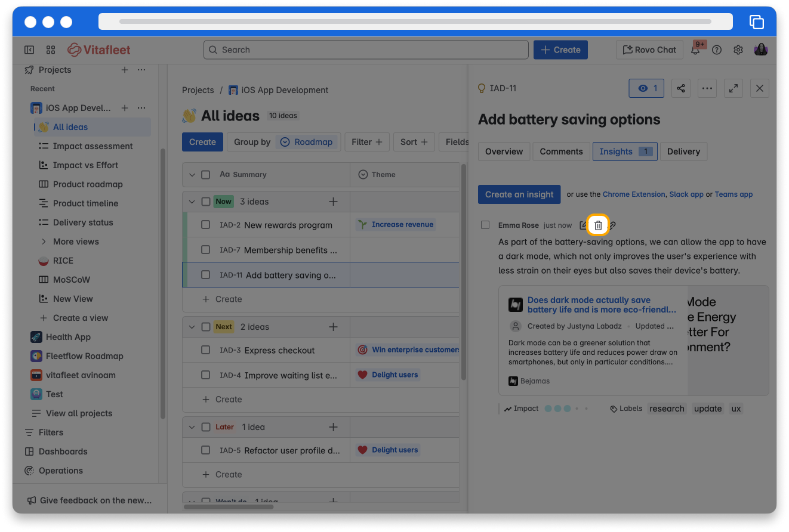Add an idea to the Now group

tap(333, 202)
